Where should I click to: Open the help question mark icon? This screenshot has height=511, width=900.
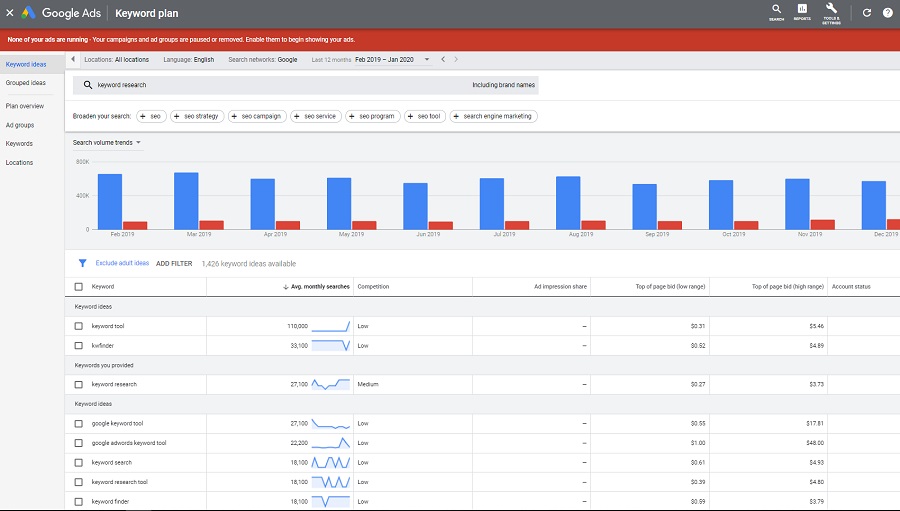[x=887, y=13]
